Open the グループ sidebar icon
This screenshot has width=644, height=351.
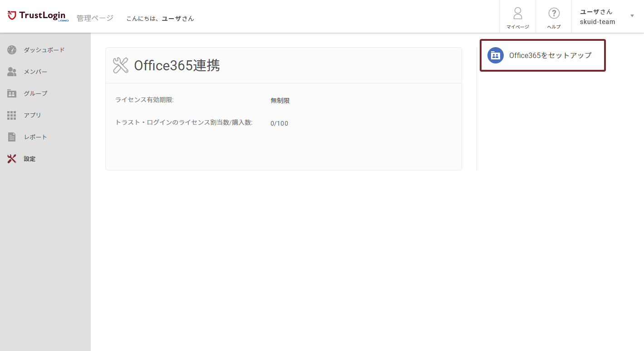tap(11, 93)
